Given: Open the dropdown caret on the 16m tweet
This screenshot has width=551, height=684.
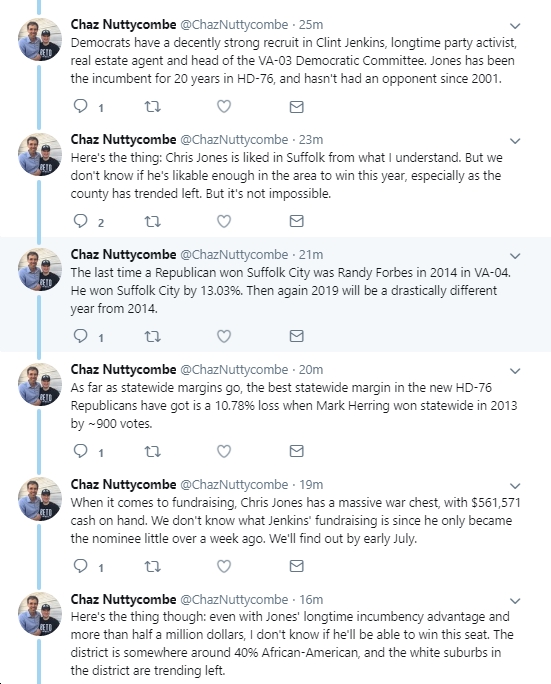Looking at the screenshot, I should tap(515, 601).
